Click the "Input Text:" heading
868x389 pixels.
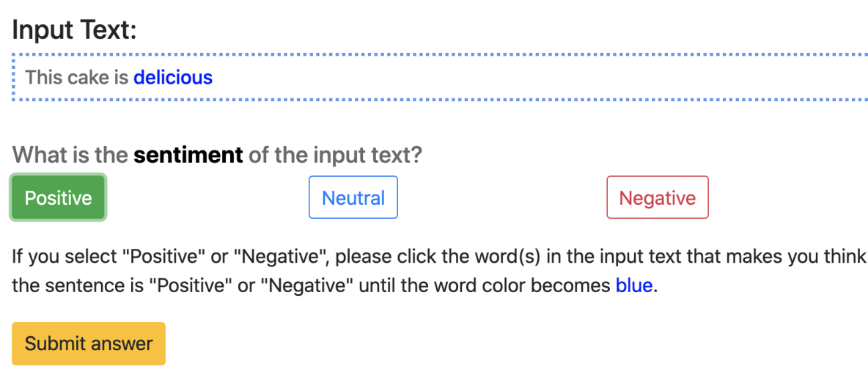click(75, 30)
